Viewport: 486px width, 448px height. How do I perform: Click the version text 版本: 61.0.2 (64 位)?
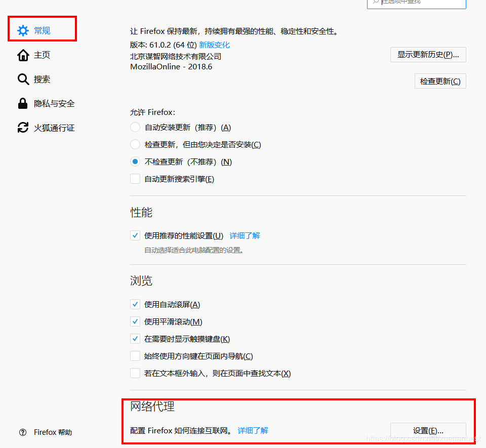pos(164,45)
